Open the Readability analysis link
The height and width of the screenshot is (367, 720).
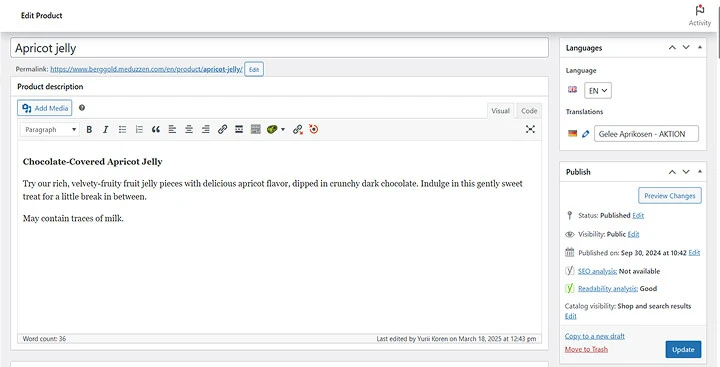(x=608, y=288)
